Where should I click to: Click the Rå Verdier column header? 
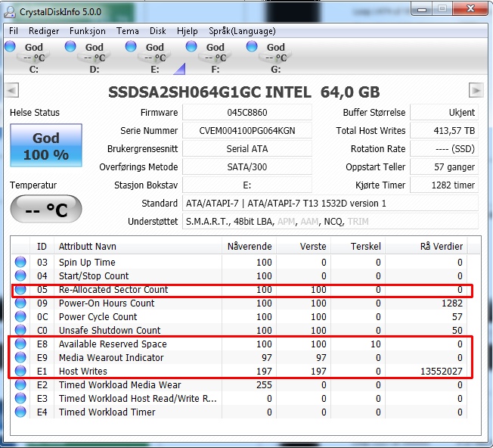tap(426, 247)
